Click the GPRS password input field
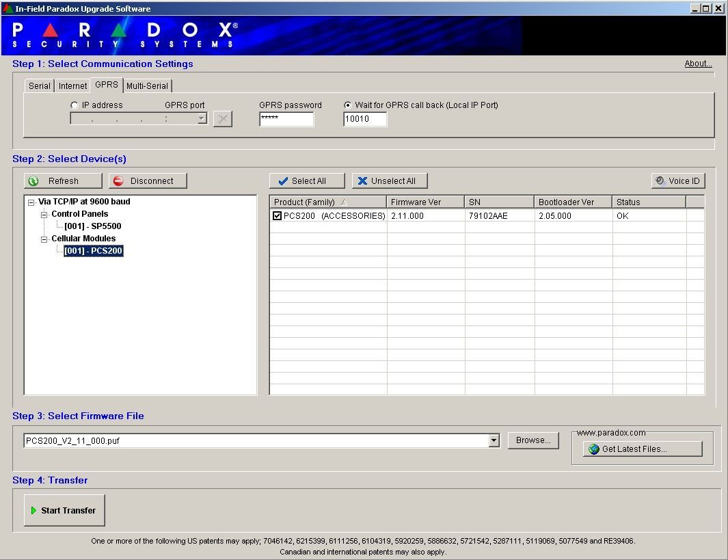 click(286, 120)
